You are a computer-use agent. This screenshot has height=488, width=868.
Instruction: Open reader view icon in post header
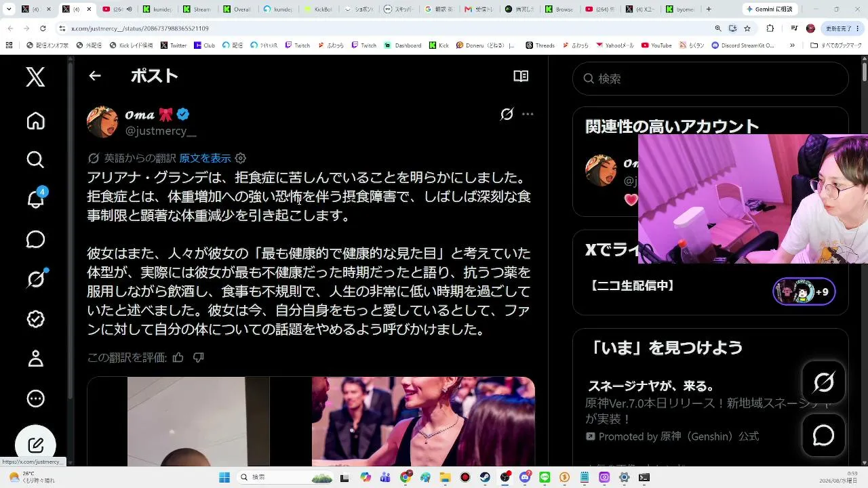click(521, 76)
